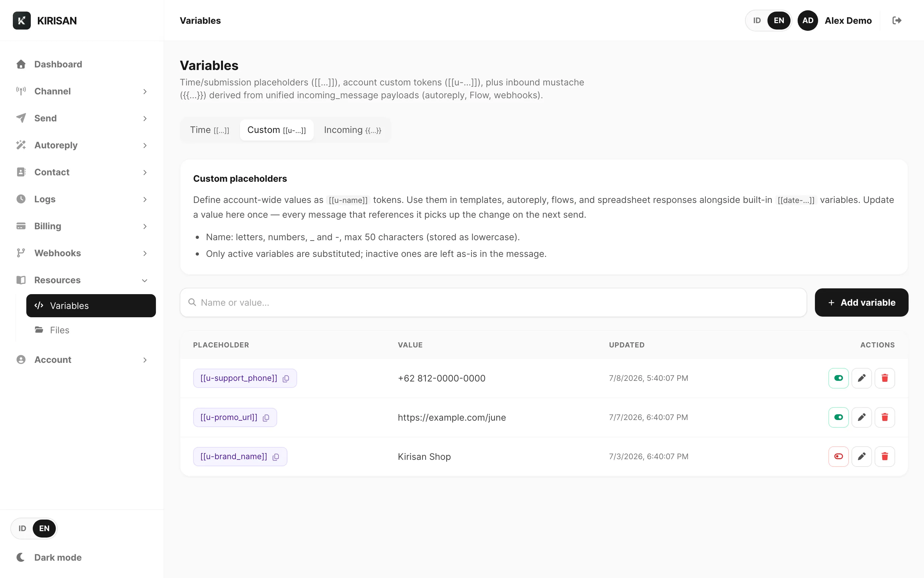Viewport: 924px width, 578px height.
Task: Select the Custom [[u-...]] tab
Action: point(277,130)
